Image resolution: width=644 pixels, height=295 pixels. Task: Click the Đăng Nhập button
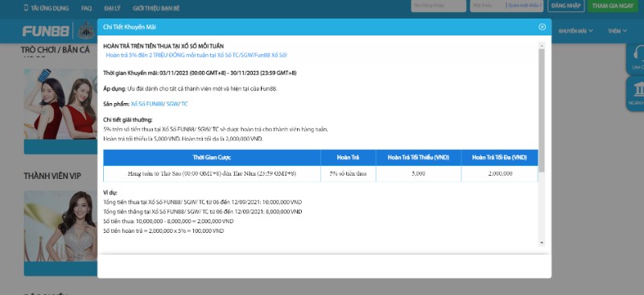[x=566, y=6]
